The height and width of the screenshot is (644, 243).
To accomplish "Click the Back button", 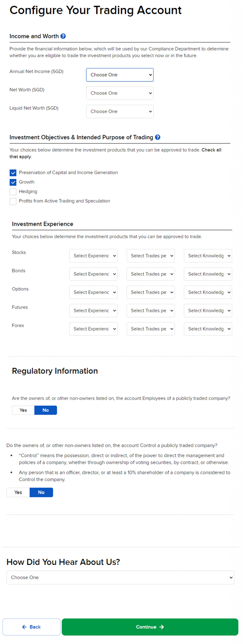I will 31,627.
